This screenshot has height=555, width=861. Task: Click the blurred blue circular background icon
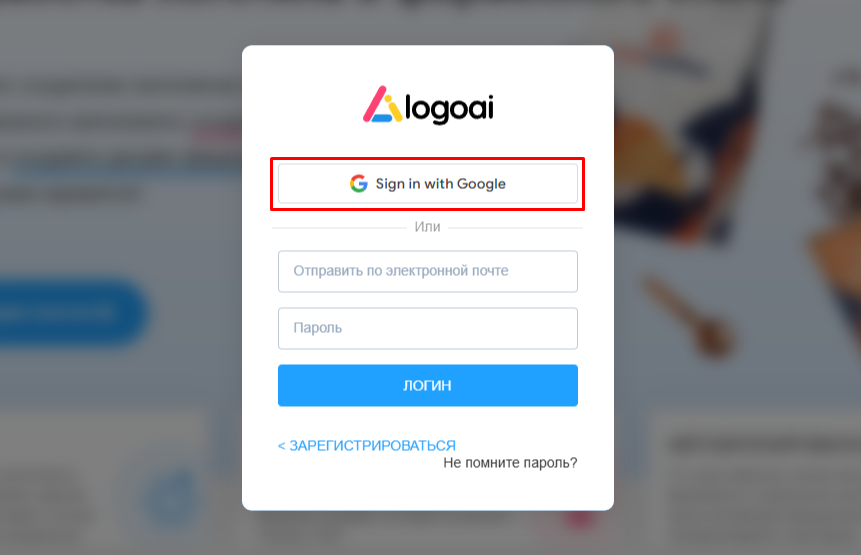pyautogui.click(x=171, y=498)
